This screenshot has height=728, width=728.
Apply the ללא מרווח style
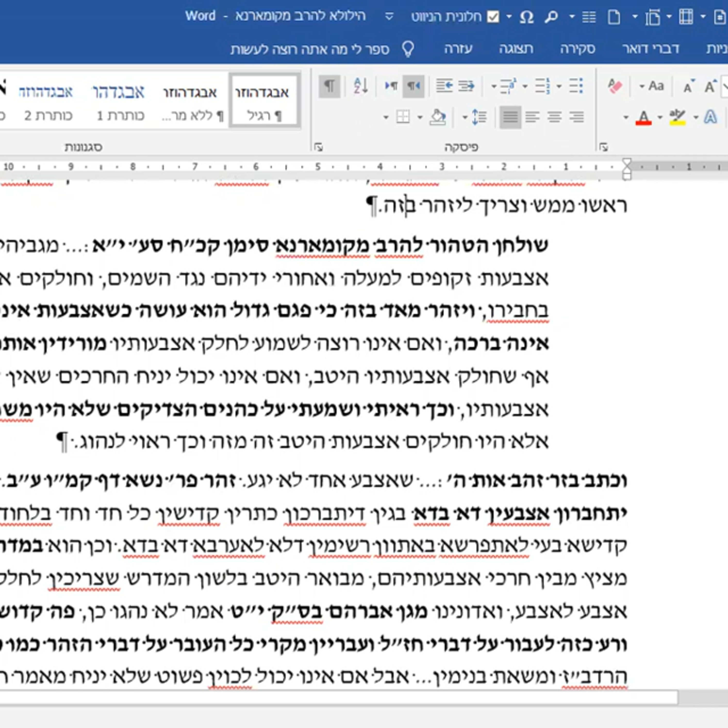(x=193, y=100)
